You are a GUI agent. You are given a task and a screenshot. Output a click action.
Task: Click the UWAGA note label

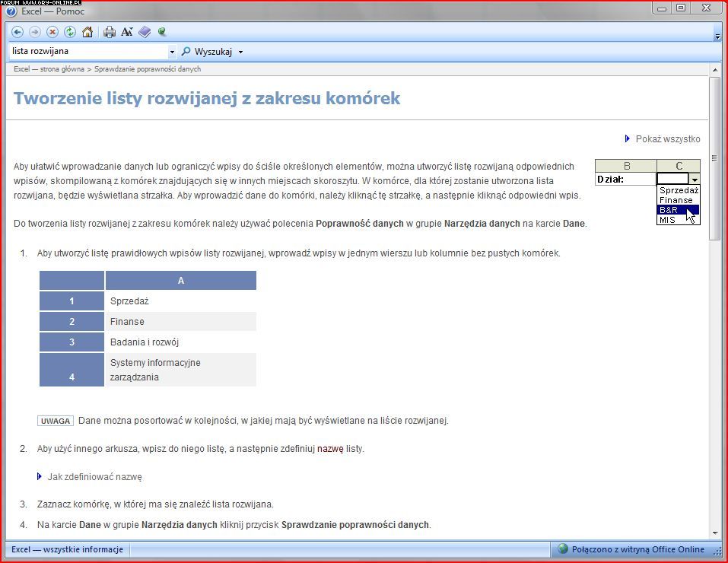pyautogui.click(x=56, y=421)
